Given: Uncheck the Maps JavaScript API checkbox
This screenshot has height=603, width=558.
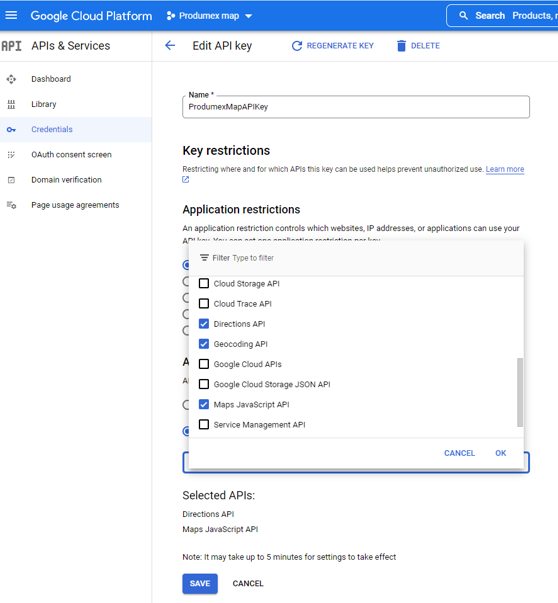Looking at the screenshot, I should tap(204, 404).
